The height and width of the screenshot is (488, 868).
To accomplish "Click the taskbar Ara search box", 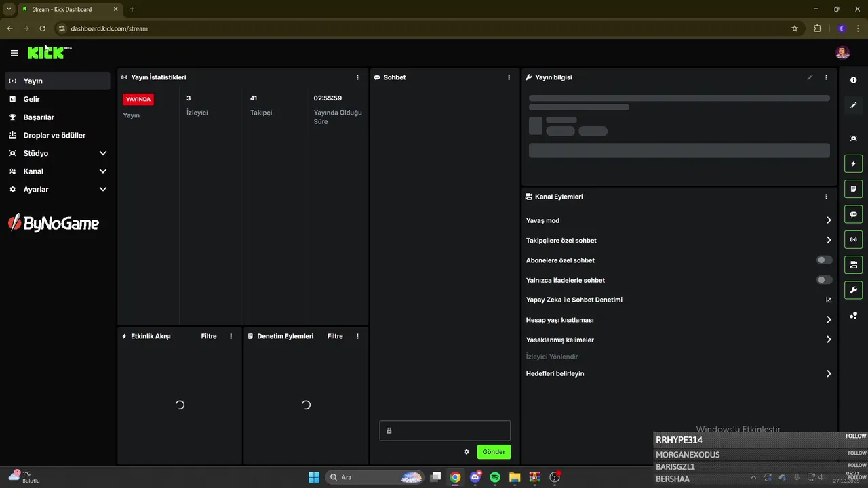I will pyautogui.click(x=375, y=477).
